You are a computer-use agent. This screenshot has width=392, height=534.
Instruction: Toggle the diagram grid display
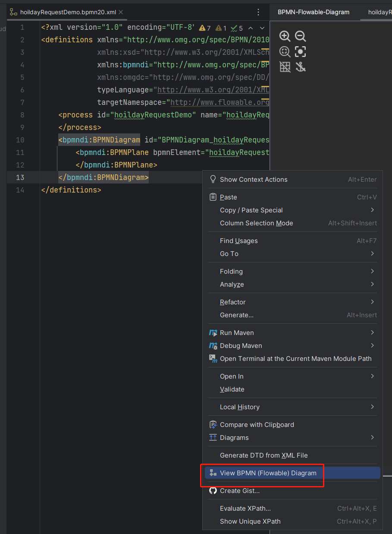click(x=285, y=67)
